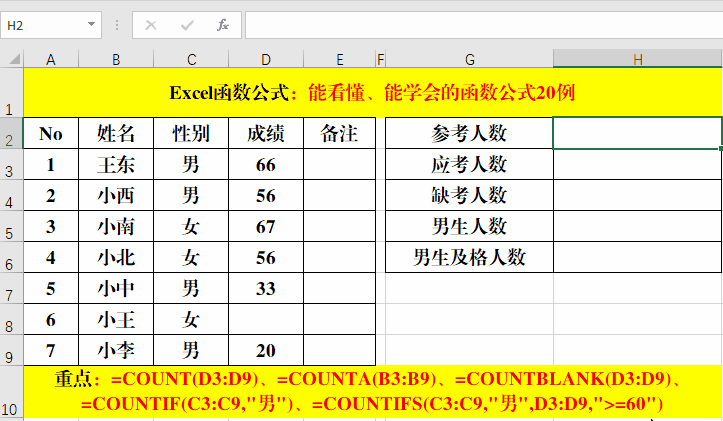
Task: Click the title cell 'Excel函数公式'
Action: coord(373,92)
